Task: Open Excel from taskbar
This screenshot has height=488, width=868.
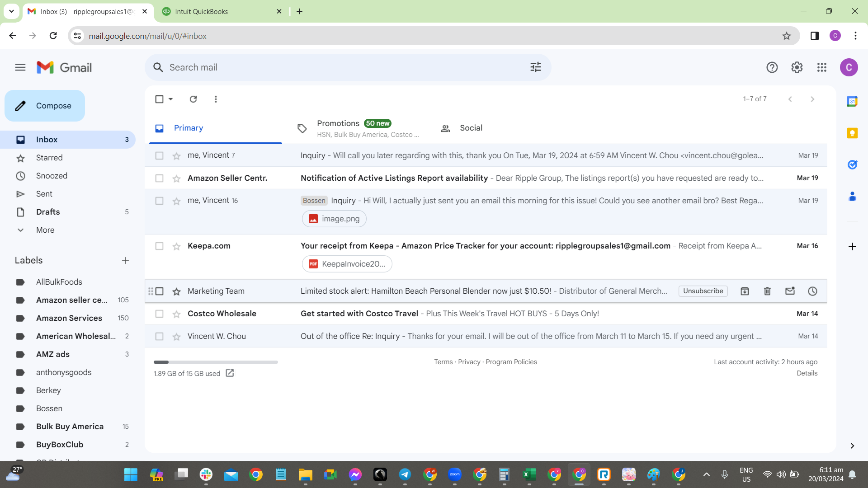Action: point(529,474)
